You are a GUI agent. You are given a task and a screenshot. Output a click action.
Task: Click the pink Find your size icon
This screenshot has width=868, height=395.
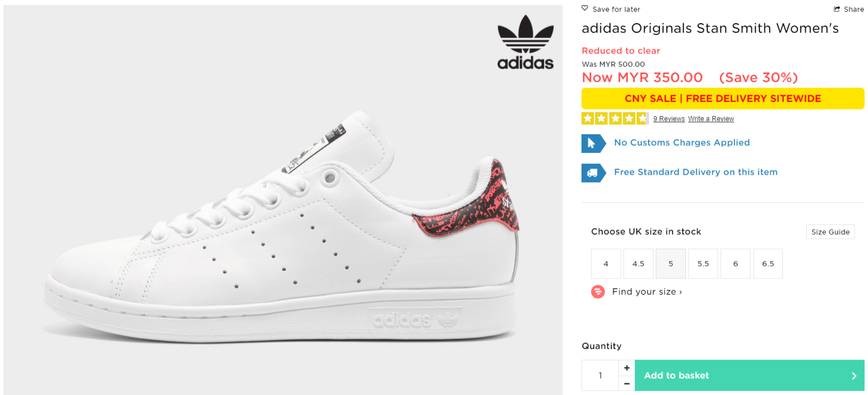click(597, 292)
